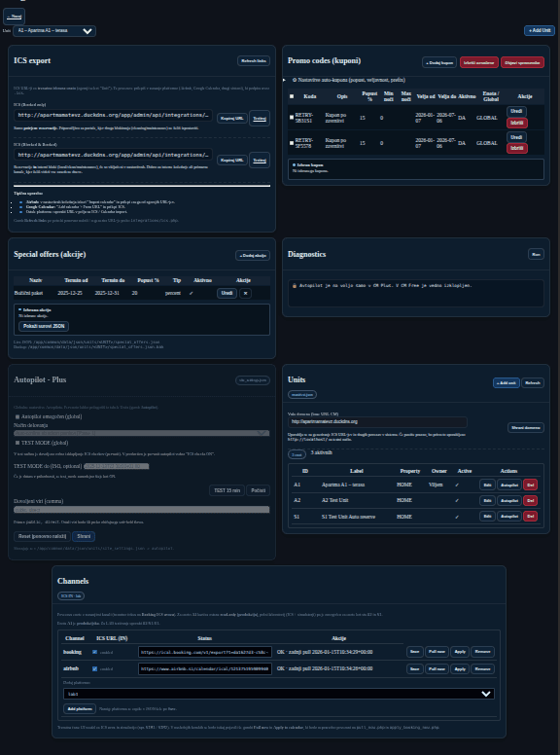
Task: Toggle select-all checkbox in promo codes header
Action: 292,96
